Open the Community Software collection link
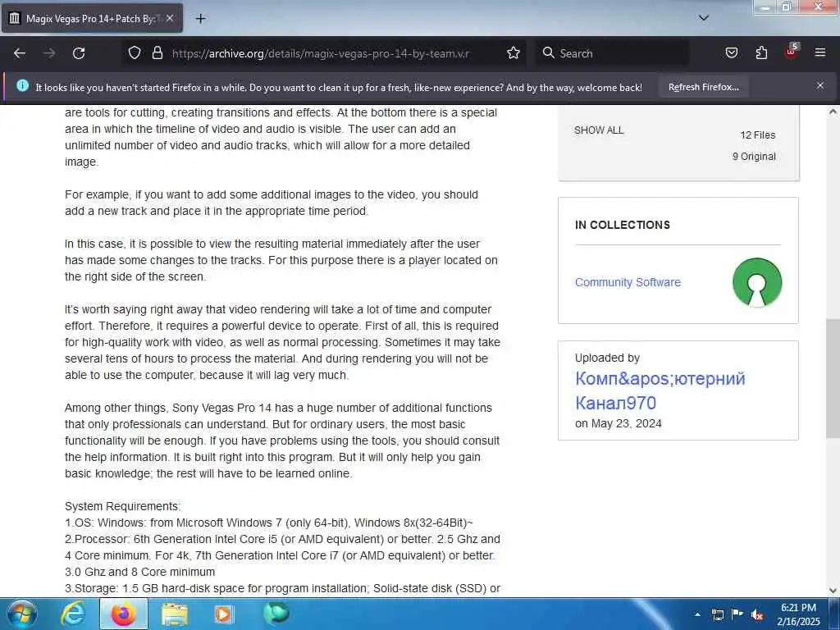Viewport: 840px width, 630px height. [x=628, y=282]
